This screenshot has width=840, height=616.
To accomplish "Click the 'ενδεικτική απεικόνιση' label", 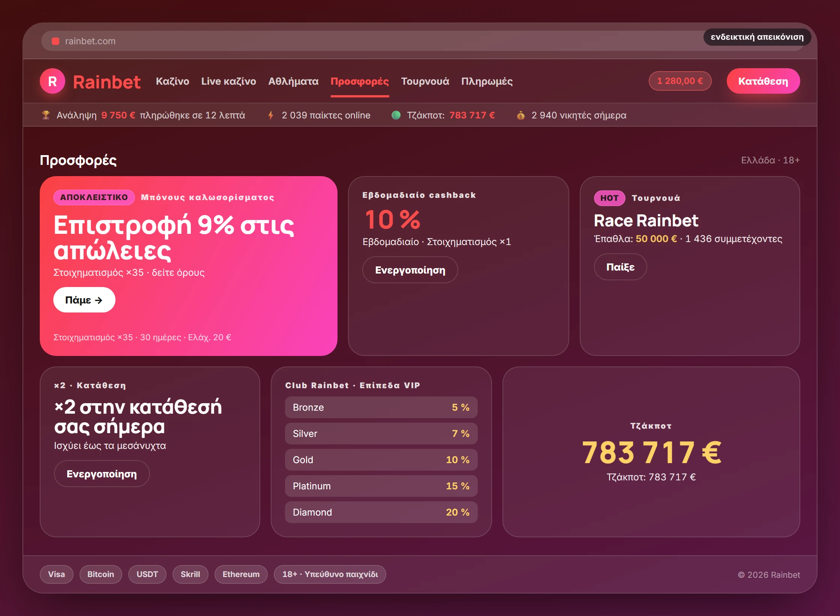I will point(757,37).
